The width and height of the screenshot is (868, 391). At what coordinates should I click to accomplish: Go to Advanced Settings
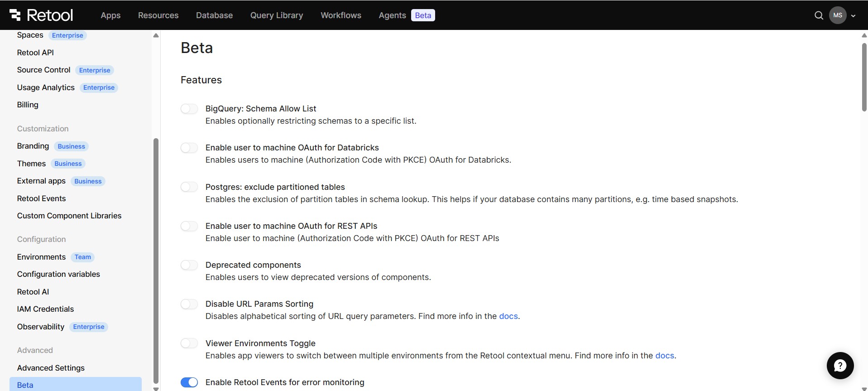[x=51, y=368]
